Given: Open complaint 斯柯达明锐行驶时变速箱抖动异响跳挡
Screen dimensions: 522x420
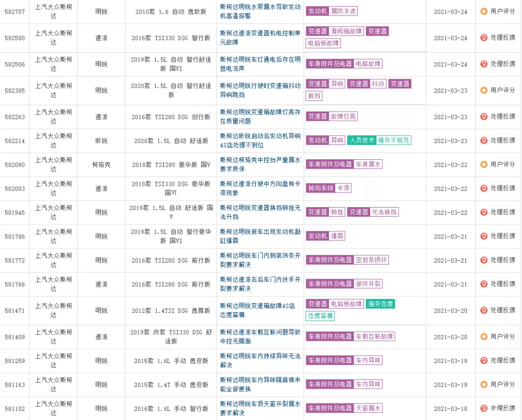Looking at the screenshot, I should click(260, 90).
